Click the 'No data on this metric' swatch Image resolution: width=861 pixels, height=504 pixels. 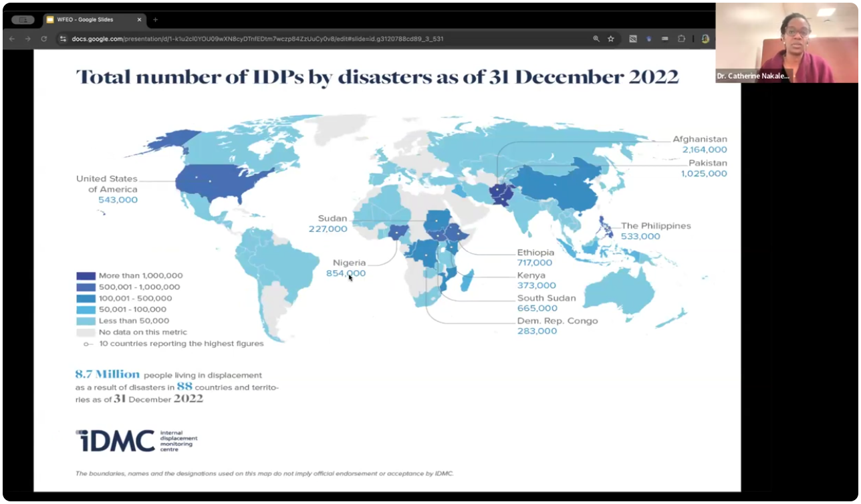(x=86, y=332)
